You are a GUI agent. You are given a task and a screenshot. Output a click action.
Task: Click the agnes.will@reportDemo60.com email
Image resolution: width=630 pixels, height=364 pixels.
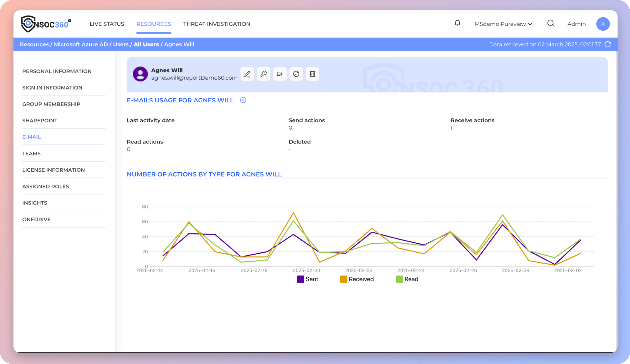(194, 78)
